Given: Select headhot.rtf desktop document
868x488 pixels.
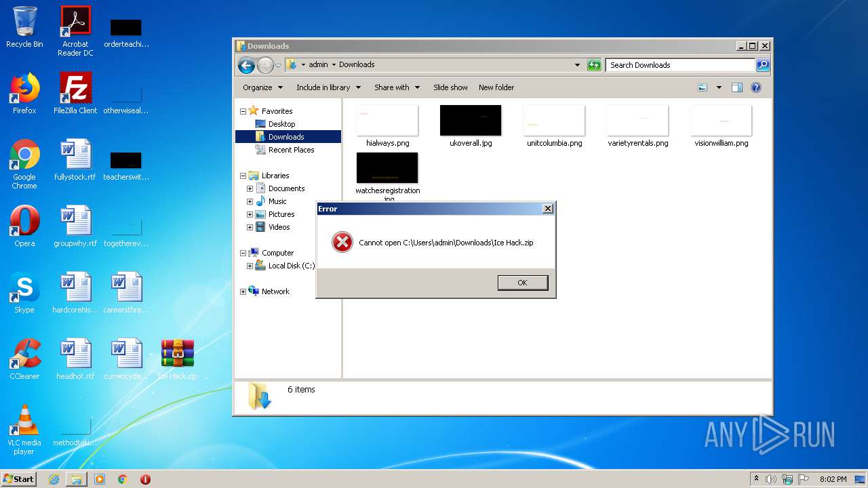Looking at the screenshot, I should tap(75, 359).
